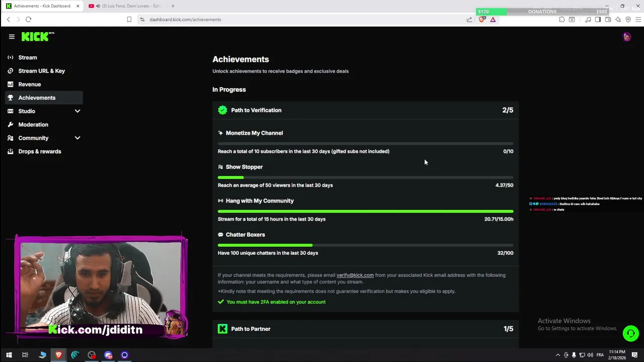644x362 pixels.
Task: Open the Brave Wallet icon
Action: point(608,20)
